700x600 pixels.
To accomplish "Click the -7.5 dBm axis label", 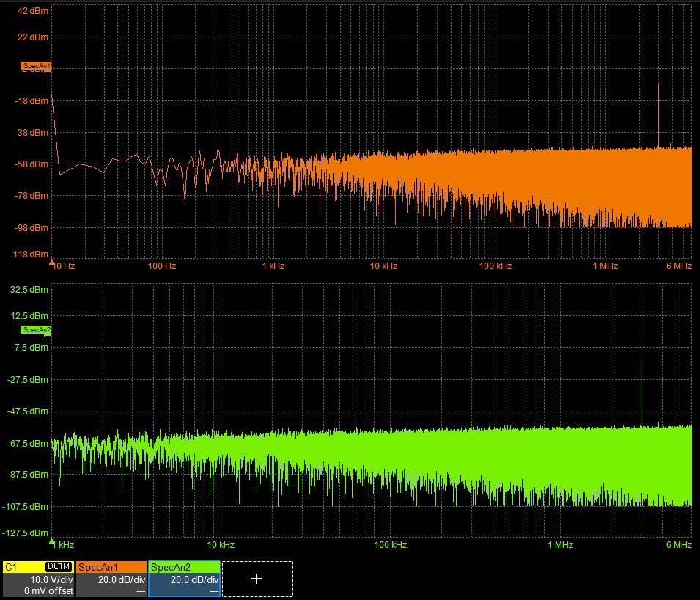I will pyautogui.click(x=30, y=348).
